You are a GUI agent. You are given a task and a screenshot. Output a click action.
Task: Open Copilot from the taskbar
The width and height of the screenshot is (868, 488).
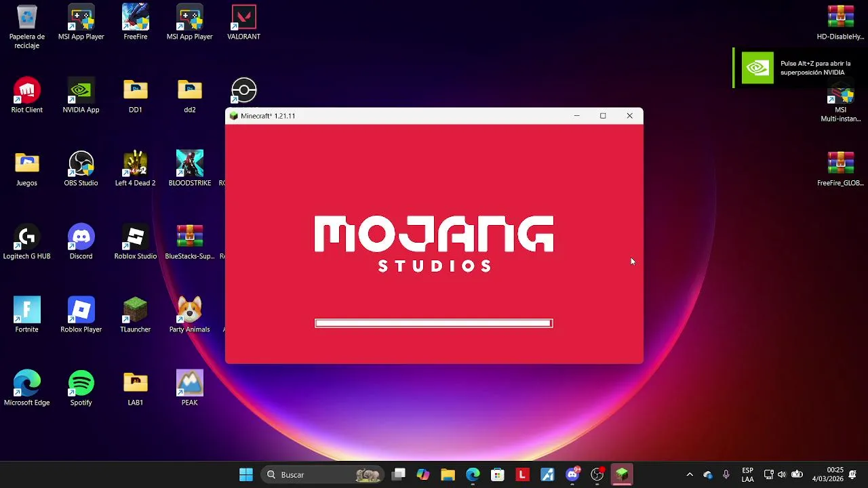(x=423, y=474)
